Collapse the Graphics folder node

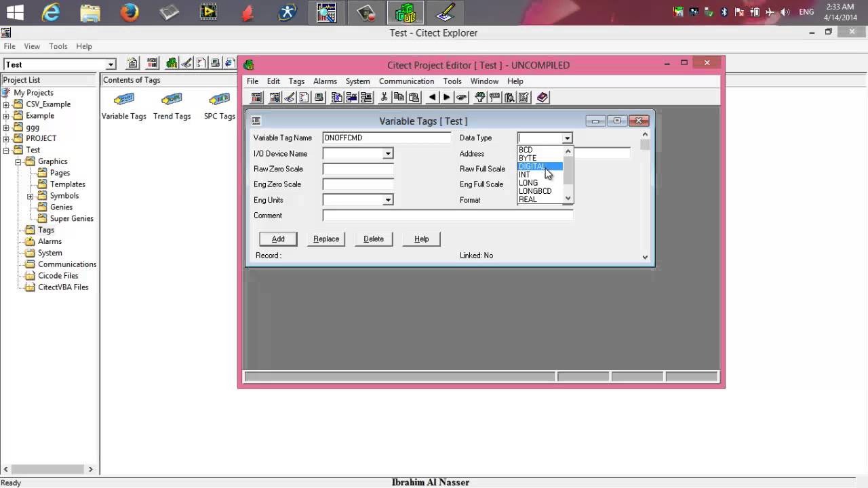(18, 162)
